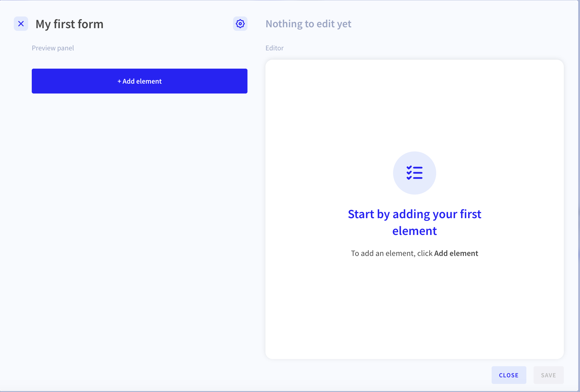
Task: Click 'Start by adding your first element' heading
Action: point(415,222)
